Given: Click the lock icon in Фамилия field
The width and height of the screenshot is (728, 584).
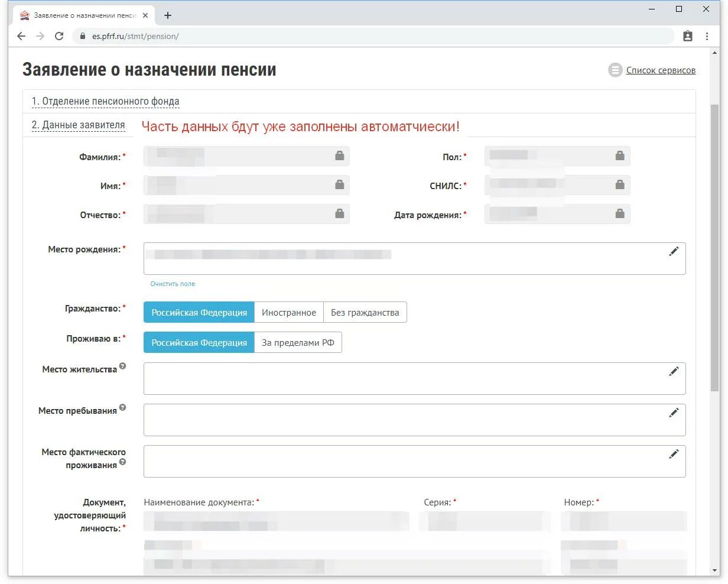Looking at the screenshot, I should (340, 155).
